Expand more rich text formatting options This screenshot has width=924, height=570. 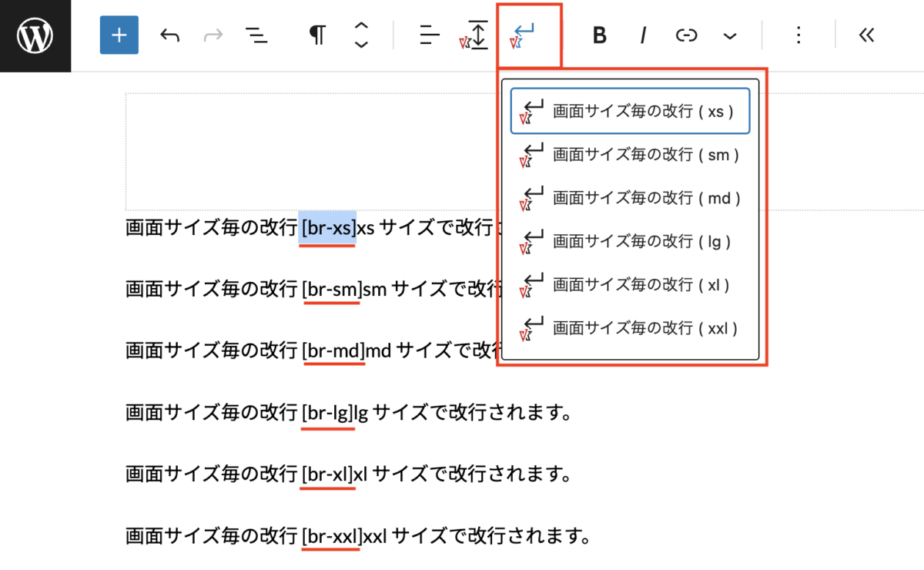729,35
